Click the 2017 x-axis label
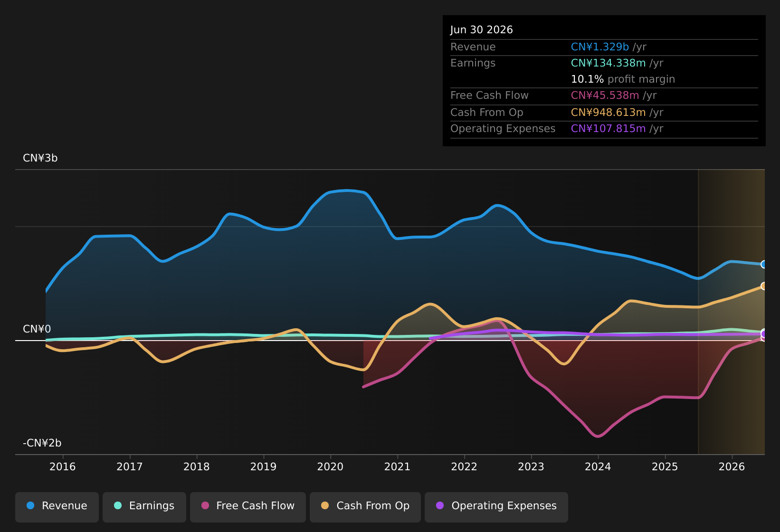The height and width of the screenshot is (532, 780). coord(130,467)
